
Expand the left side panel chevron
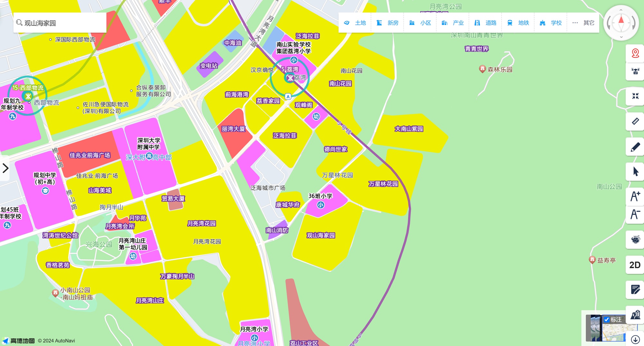(5, 168)
